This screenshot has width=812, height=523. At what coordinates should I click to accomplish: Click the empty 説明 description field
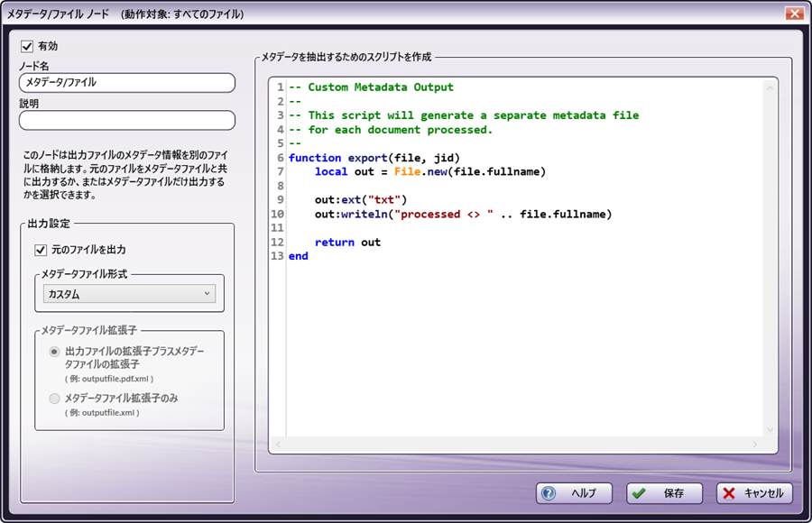pos(127,120)
